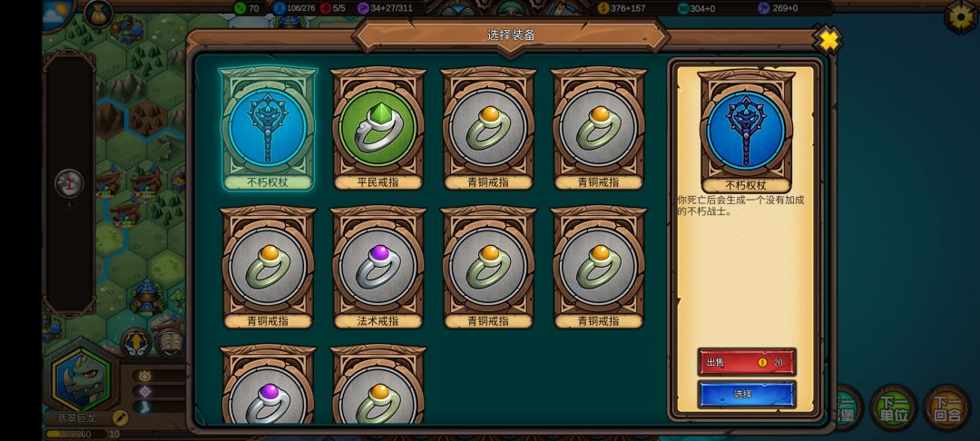Choose the green 平民戒指 ring card
Viewport: 980px width, 441px height.
(x=377, y=129)
